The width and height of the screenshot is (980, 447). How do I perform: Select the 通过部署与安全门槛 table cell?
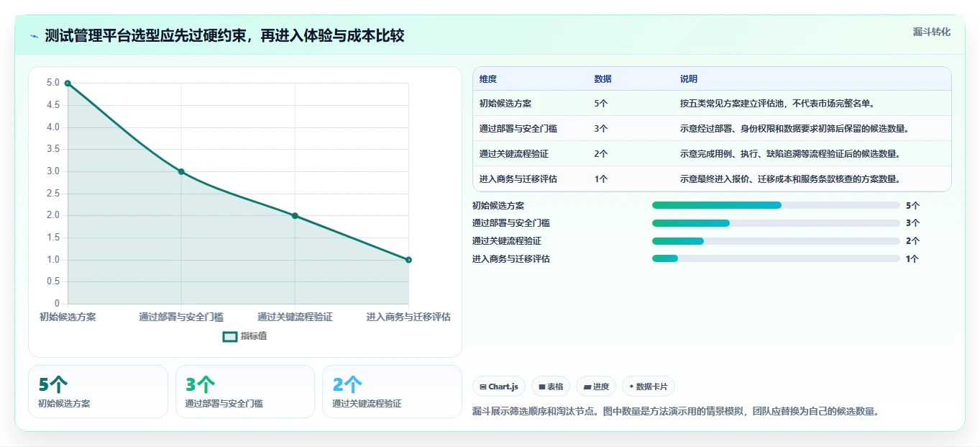518,129
